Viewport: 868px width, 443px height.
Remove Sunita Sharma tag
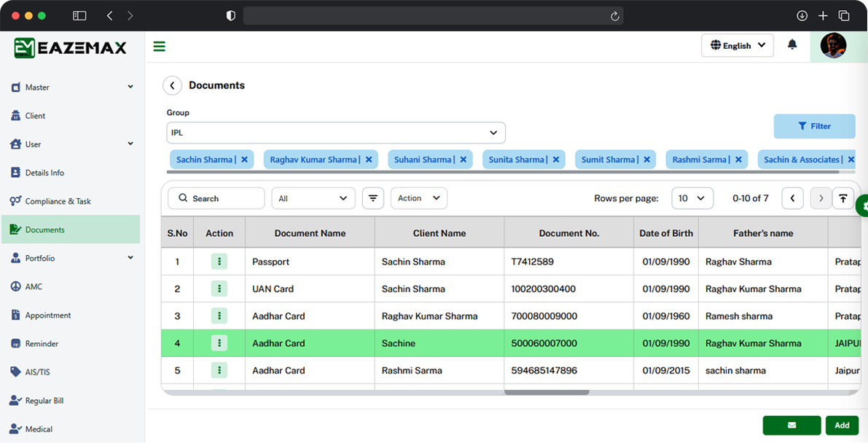pyautogui.click(x=556, y=160)
